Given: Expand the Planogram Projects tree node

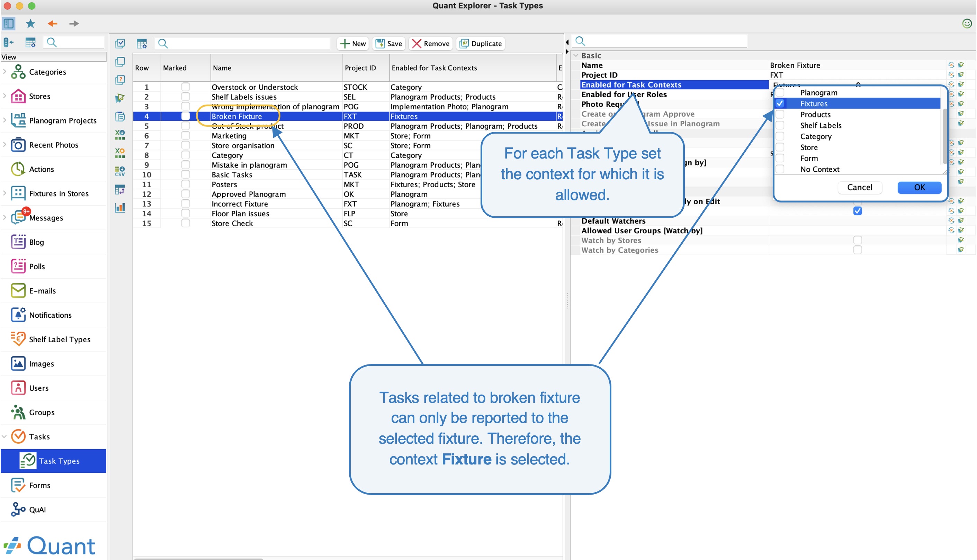Looking at the screenshot, I should 5,120.
